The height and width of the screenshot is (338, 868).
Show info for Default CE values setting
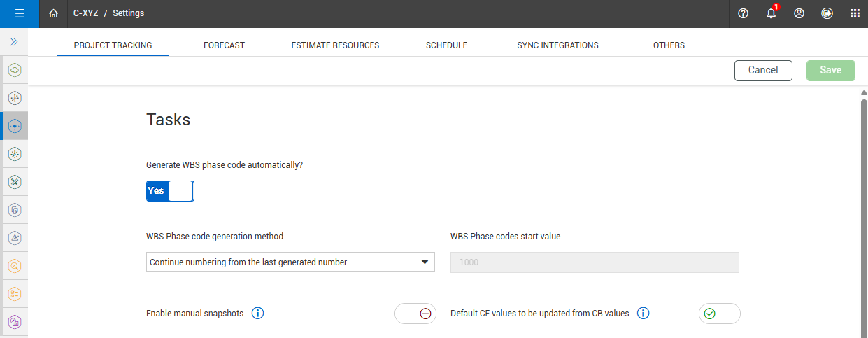(x=643, y=314)
